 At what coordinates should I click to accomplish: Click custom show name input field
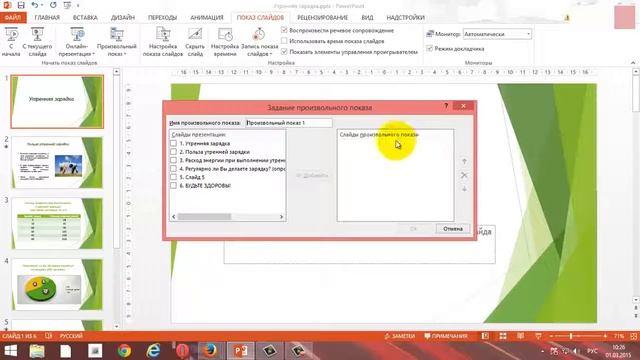click(x=289, y=122)
